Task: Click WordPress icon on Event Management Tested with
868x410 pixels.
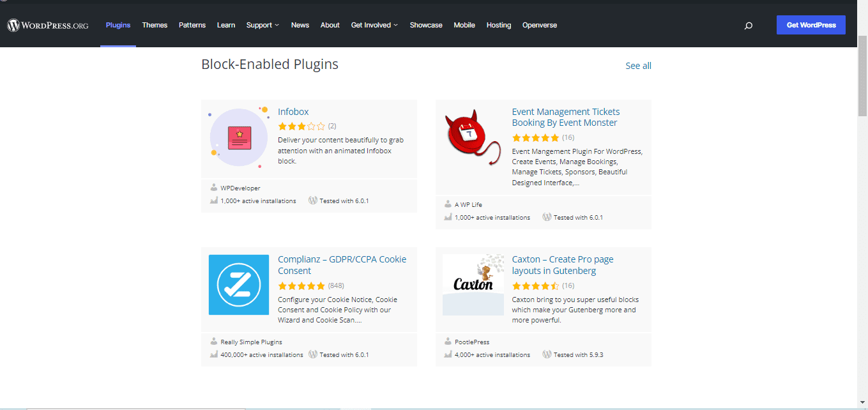Action: click(x=547, y=216)
